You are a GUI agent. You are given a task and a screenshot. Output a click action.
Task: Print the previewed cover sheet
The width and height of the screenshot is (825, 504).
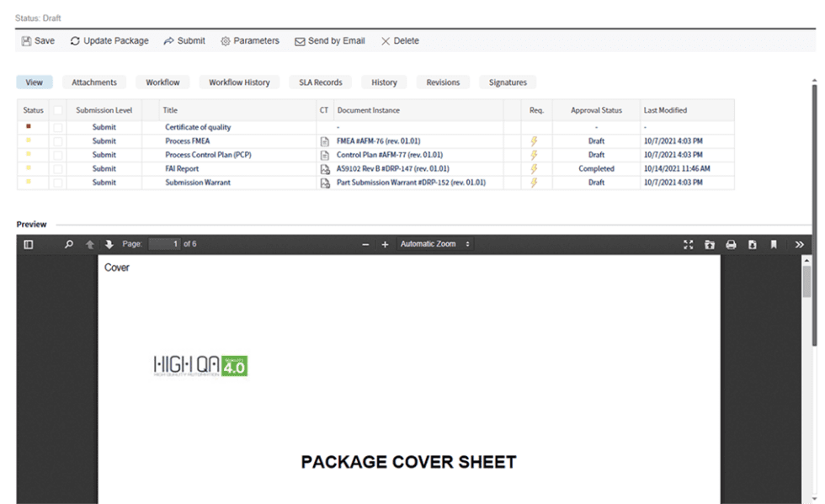731,244
